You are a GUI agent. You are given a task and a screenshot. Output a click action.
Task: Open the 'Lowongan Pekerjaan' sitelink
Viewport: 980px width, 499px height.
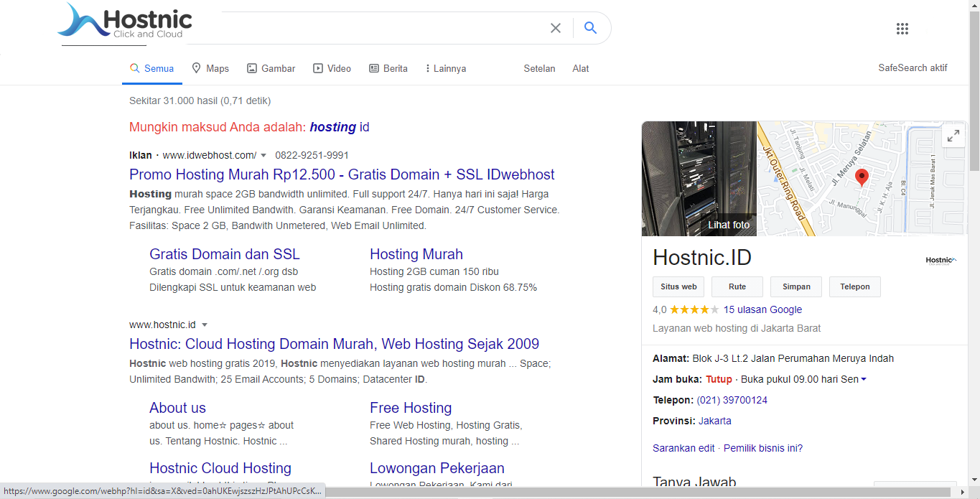pyautogui.click(x=437, y=468)
